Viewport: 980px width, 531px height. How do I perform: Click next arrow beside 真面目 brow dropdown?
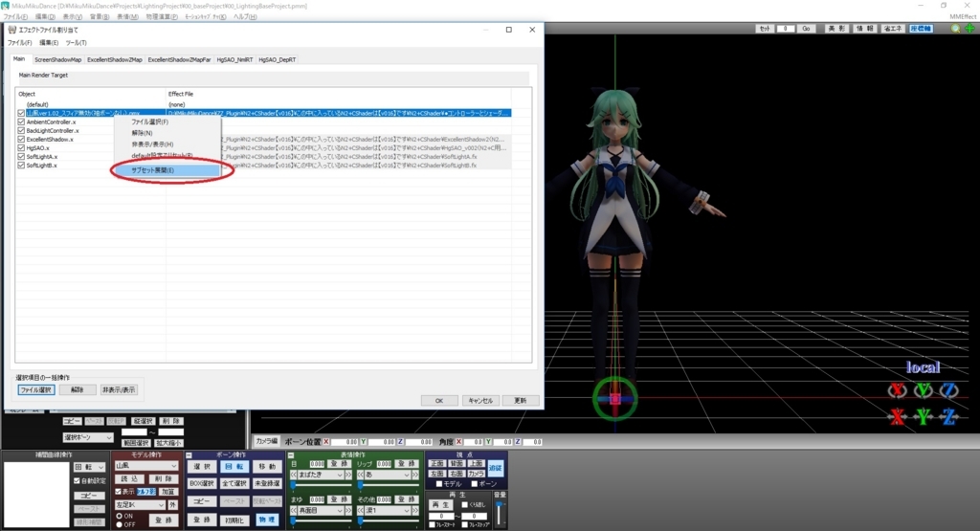pos(348,510)
